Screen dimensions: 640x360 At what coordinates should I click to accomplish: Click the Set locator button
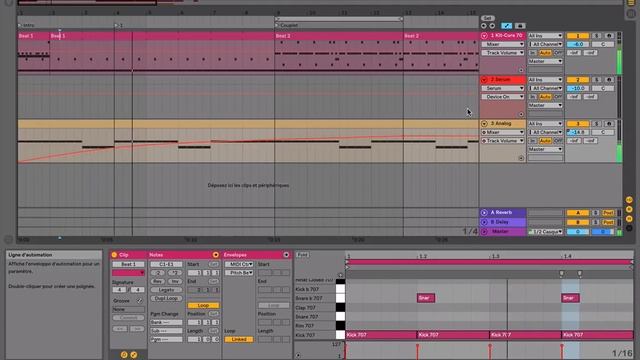(x=487, y=18)
